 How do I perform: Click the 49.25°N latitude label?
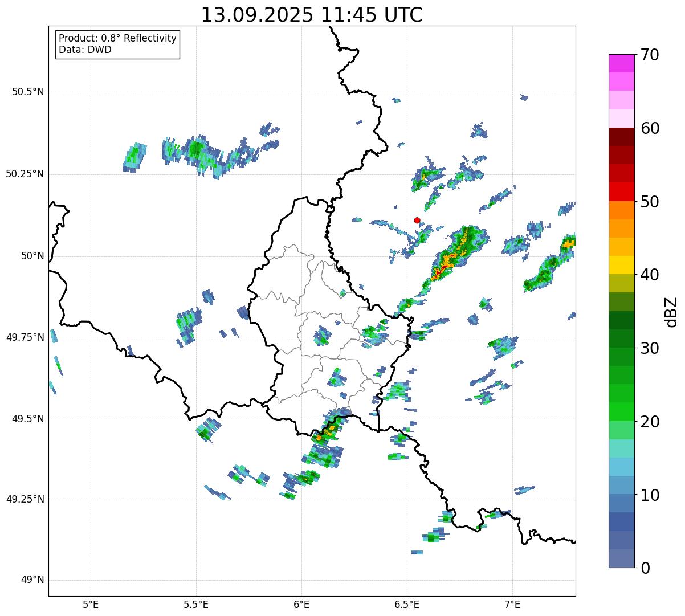pos(25,499)
